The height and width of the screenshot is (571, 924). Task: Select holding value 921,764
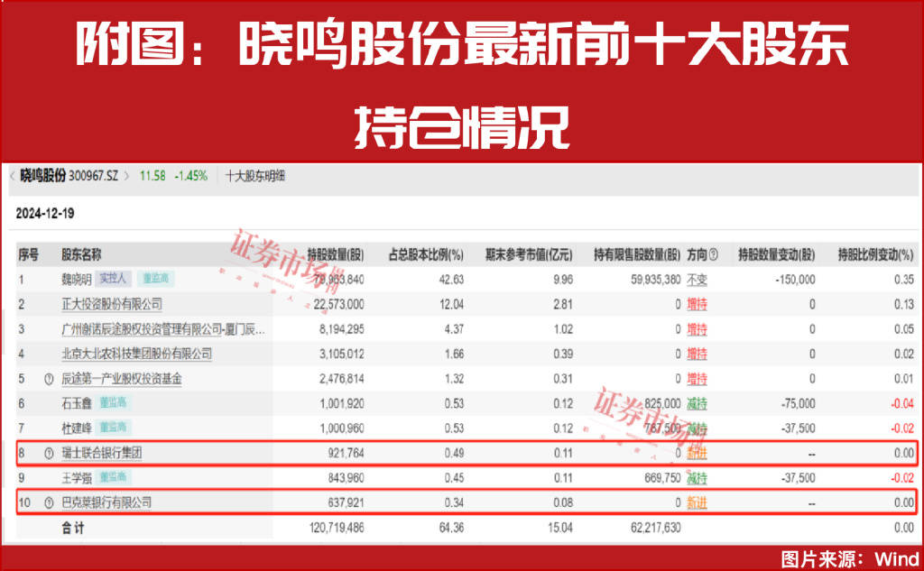pyautogui.click(x=346, y=453)
